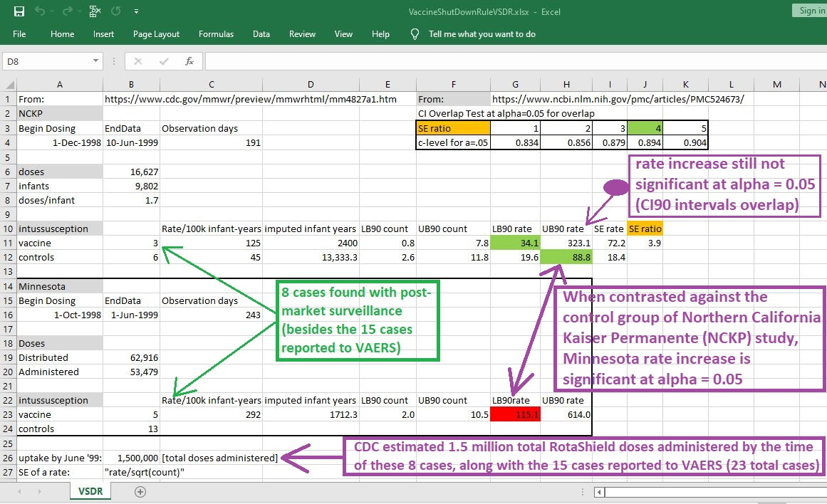Select the Minnesota label cell

(x=60, y=286)
